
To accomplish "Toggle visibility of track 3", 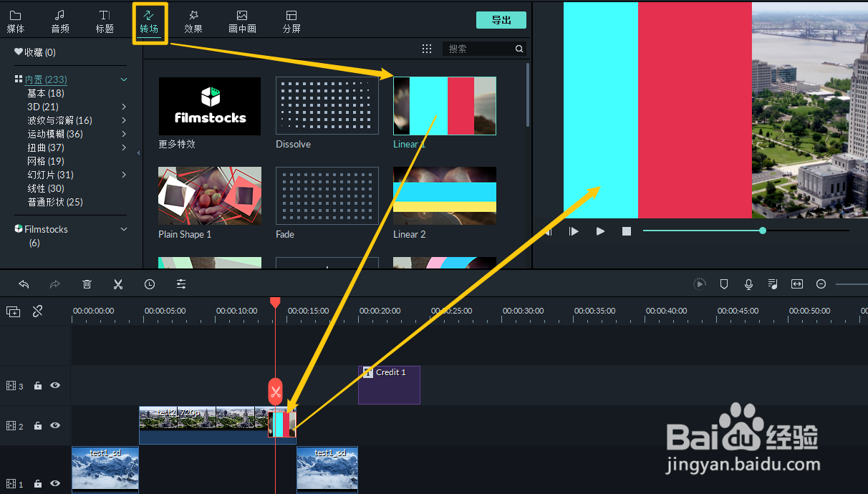I will [x=55, y=385].
